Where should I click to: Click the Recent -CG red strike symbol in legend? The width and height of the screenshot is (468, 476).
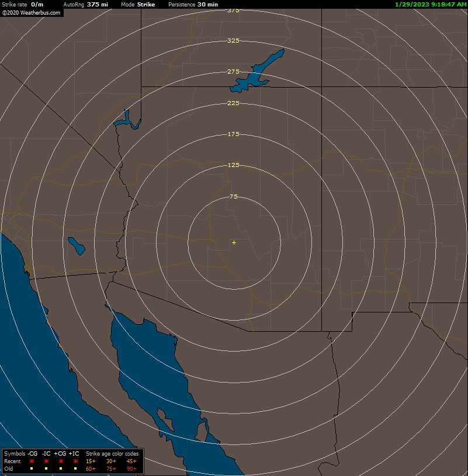click(32, 461)
